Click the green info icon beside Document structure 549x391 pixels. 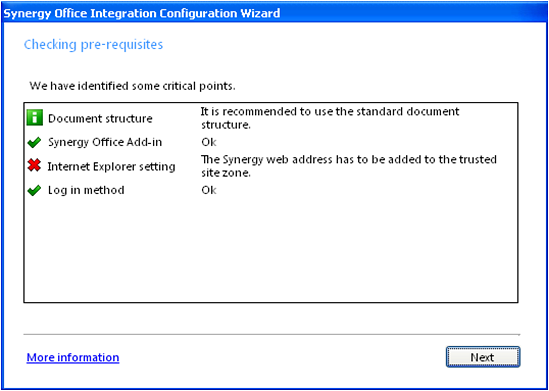(x=35, y=118)
